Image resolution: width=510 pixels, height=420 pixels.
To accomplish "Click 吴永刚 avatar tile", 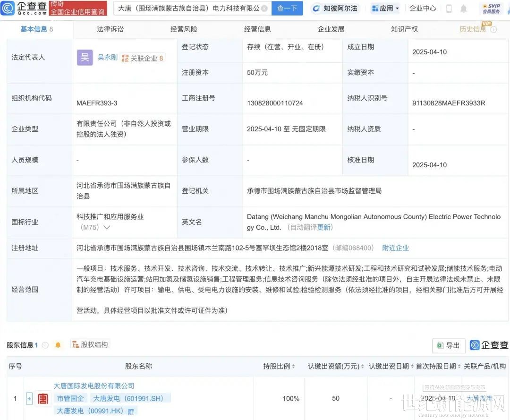I will pyautogui.click(x=85, y=57).
